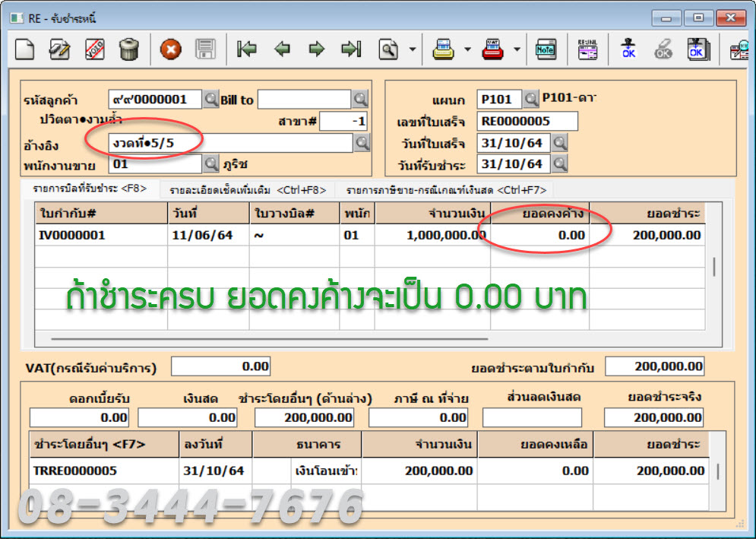Click the find document magnifier icon
756x539 pixels.
(388, 49)
